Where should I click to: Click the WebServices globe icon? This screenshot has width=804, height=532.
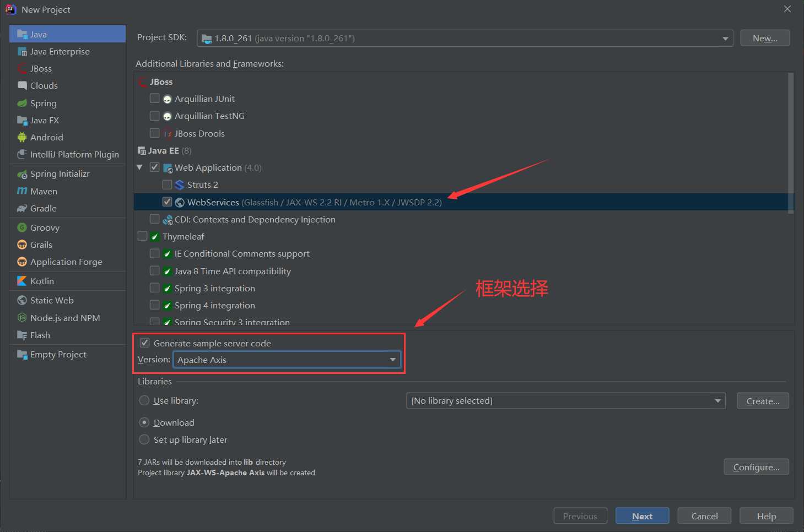click(x=180, y=202)
